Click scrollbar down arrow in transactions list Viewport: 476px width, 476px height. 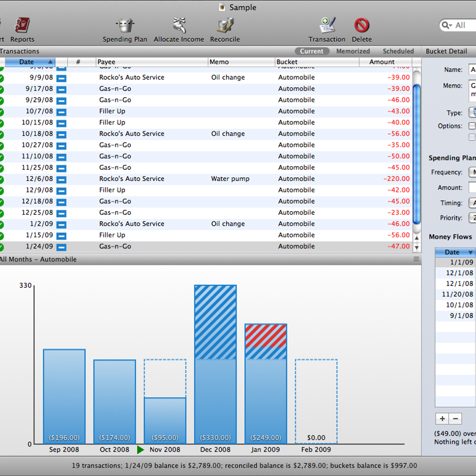point(417,248)
